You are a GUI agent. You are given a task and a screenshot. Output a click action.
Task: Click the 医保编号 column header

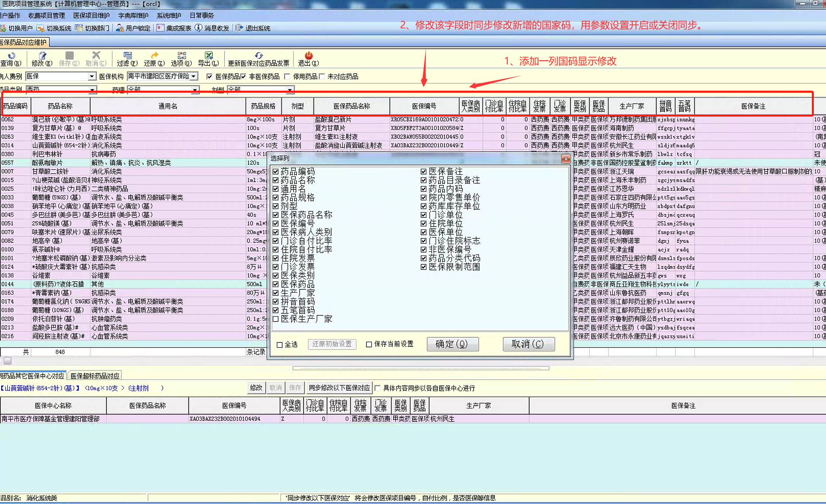[x=424, y=106]
